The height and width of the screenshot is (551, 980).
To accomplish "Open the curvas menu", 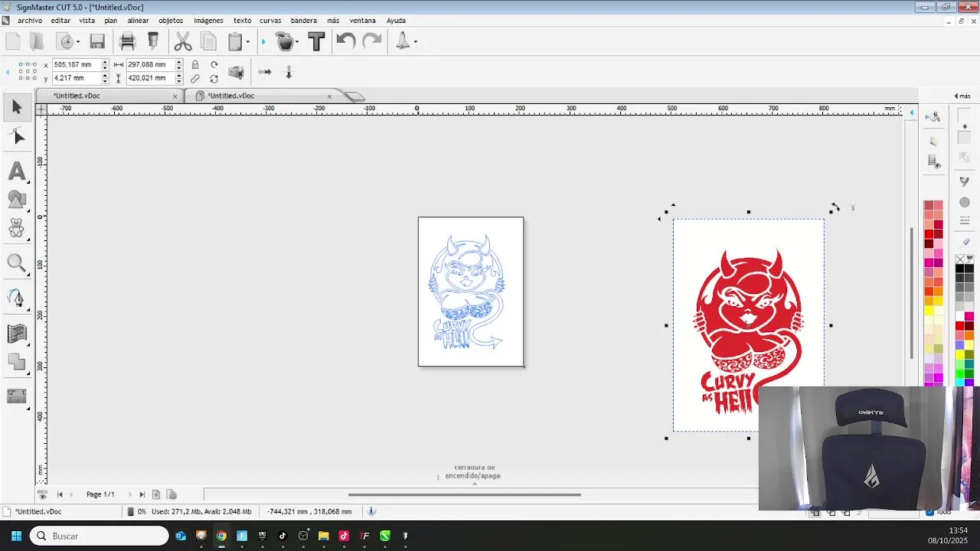I will (270, 21).
